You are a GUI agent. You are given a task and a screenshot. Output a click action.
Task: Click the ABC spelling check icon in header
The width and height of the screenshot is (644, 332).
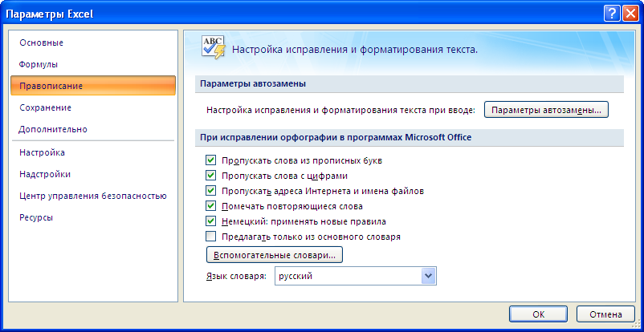click(x=213, y=48)
